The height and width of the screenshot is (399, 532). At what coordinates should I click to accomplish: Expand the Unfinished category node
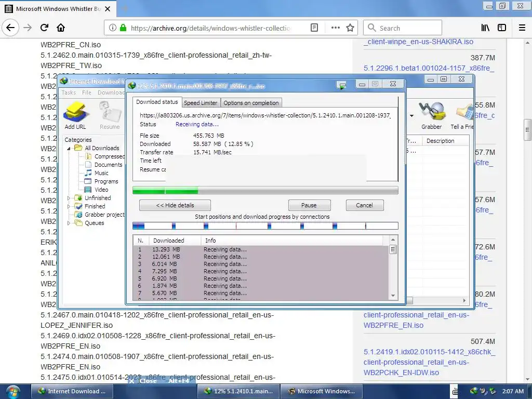click(69, 198)
